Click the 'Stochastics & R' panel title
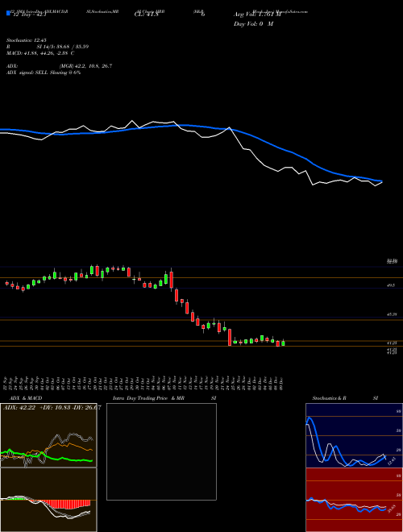Image resolution: width=403 pixels, height=532 pixels. pos(329,398)
